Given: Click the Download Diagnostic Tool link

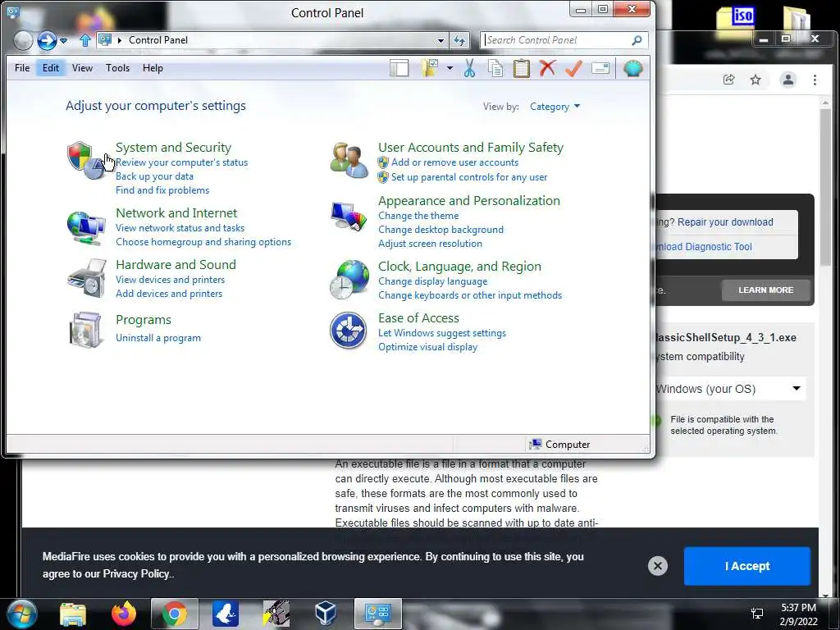Looking at the screenshot, I should pyautogui.click(x=705, y=246).
